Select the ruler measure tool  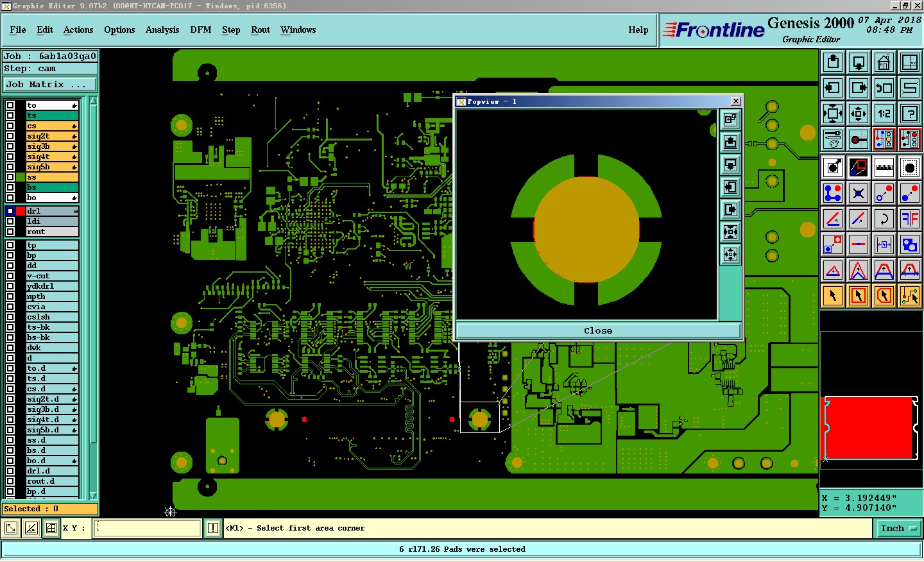click(884, 167)
